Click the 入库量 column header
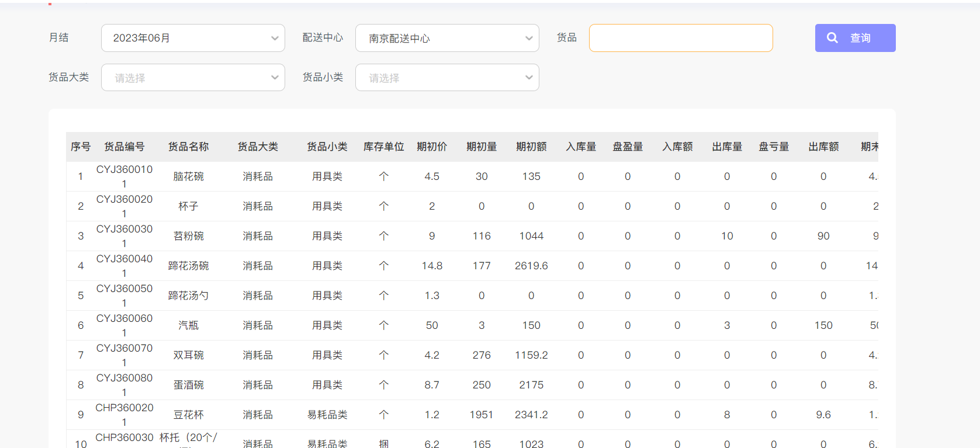 [581, 147]
